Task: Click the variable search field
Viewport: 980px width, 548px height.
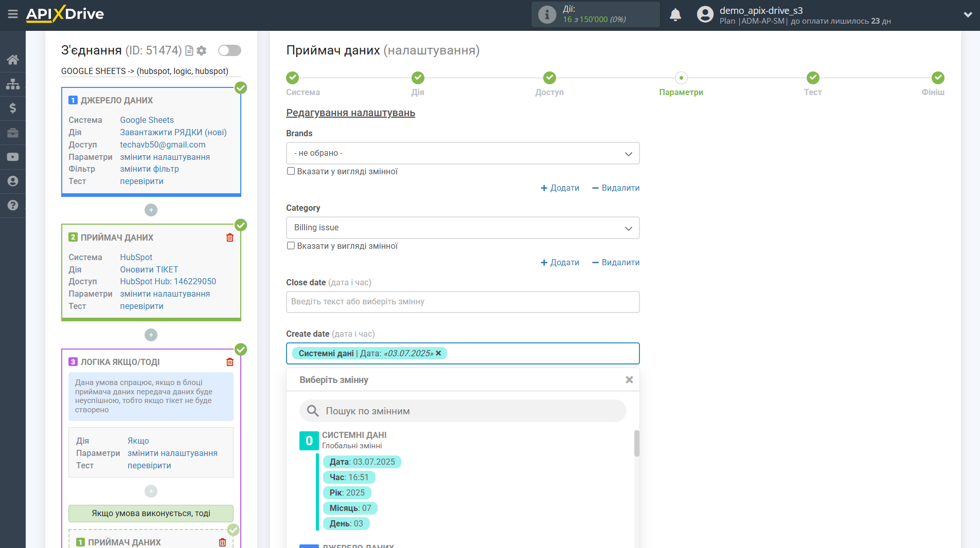Action: tap(462, 411)
